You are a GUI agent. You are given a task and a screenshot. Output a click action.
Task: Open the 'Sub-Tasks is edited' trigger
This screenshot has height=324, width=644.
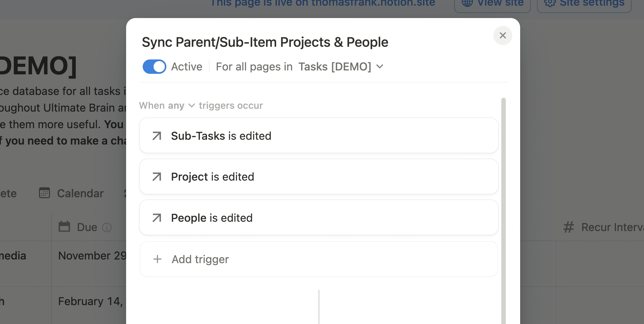pos(319,136)
